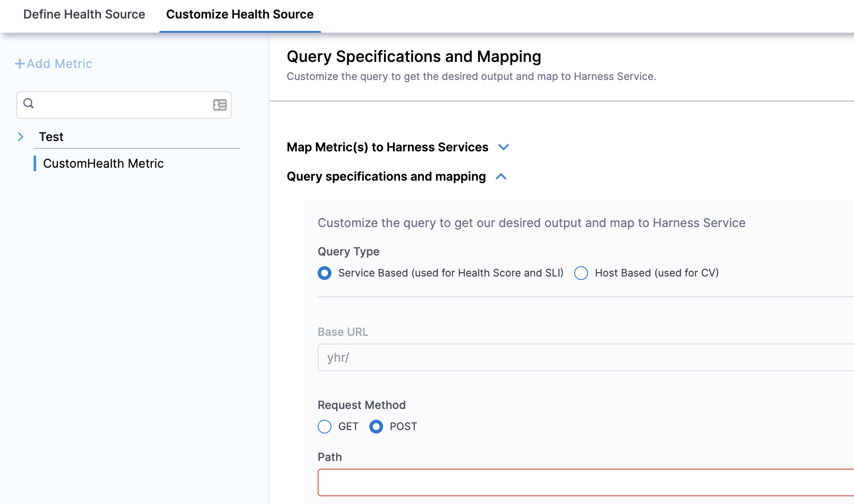Image resolution: width=854 pixels, height=504 pixels.
Task: Click the Add Metric link
Action: click(59, 64)
